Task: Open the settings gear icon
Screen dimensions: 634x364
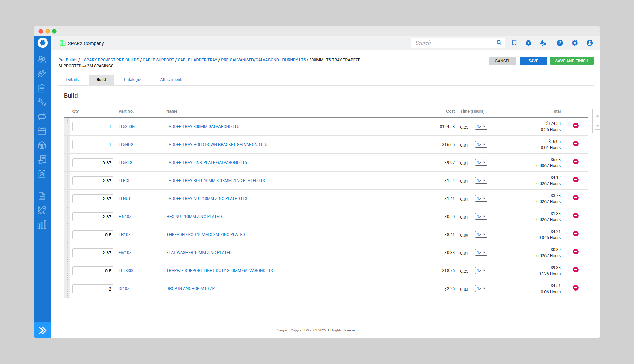Action: point(574,43)
